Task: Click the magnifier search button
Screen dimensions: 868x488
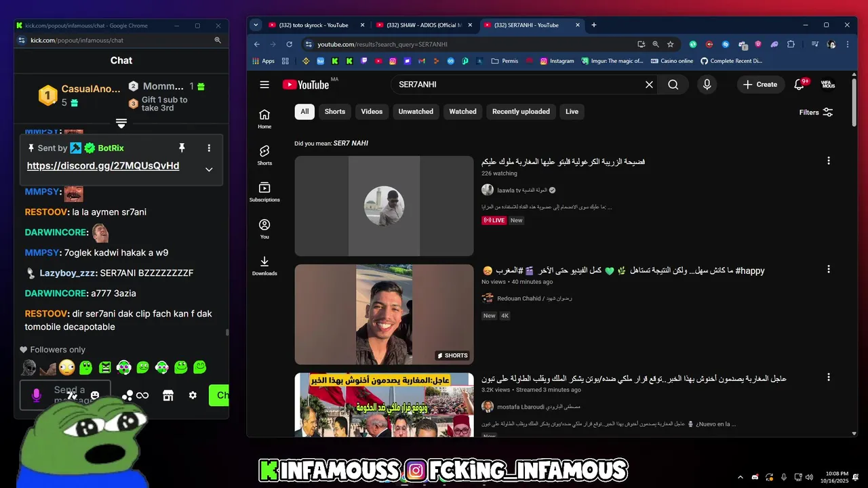Action: pyautogui.click(x=673, y=85)
